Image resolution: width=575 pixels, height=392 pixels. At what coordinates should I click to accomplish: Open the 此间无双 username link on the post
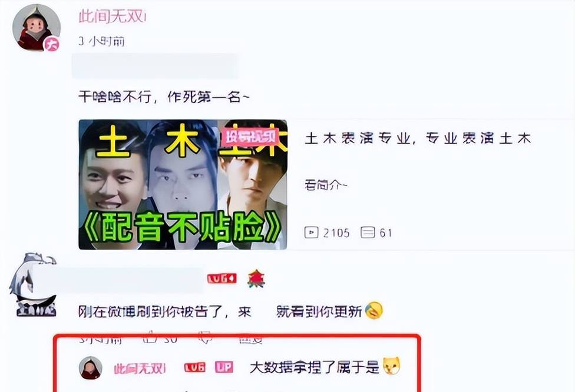click(112, 16)
